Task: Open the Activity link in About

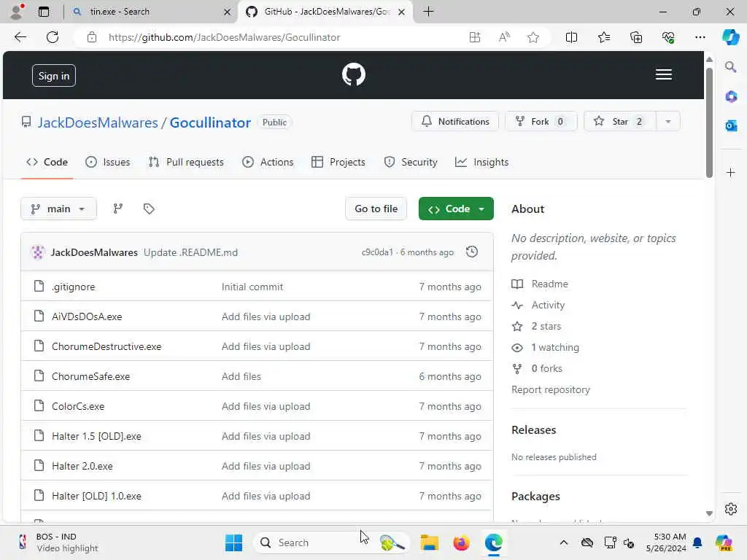Action: click(548, 305)
